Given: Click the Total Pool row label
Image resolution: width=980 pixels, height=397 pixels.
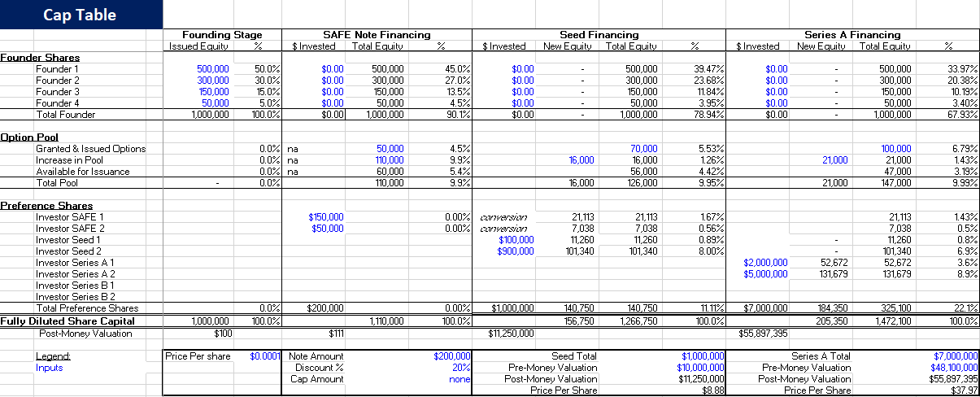Looking at the screenshot, I should (57, 183).
